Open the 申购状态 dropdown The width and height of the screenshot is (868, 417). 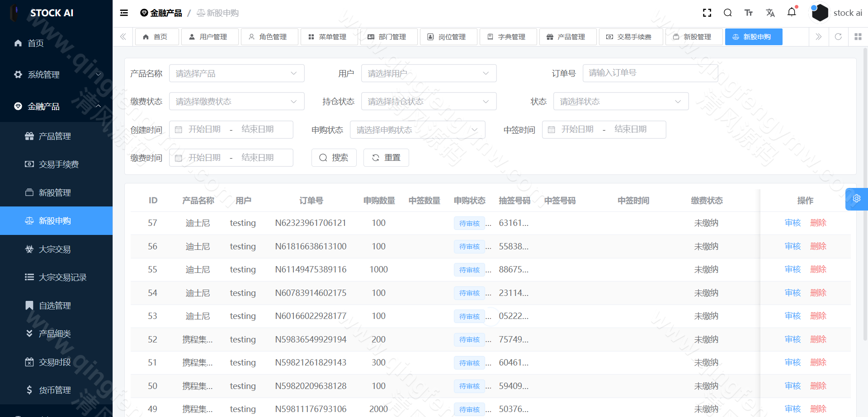point(418,130)
